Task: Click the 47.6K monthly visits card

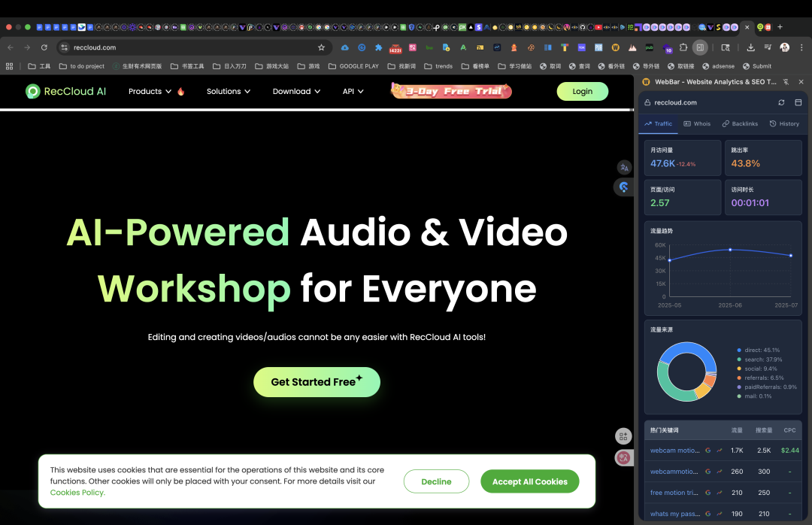Action: coord(683,158)
